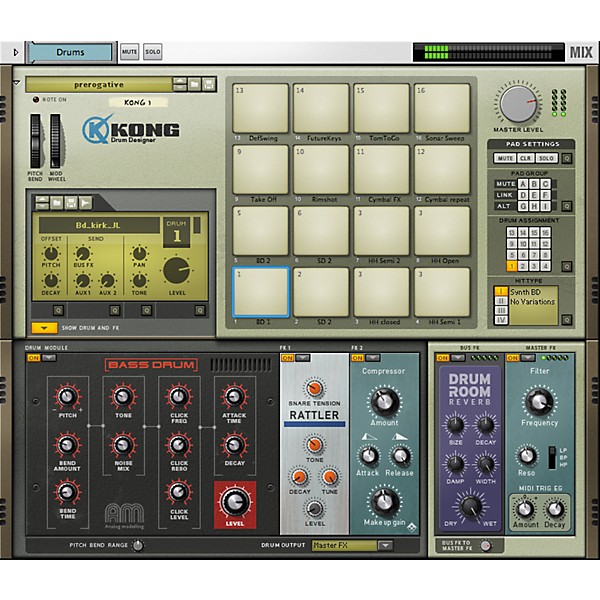The width and height of the screenshot is (600, 600).
Task: Toggle the Drum Module ON button
Action: 33,358
